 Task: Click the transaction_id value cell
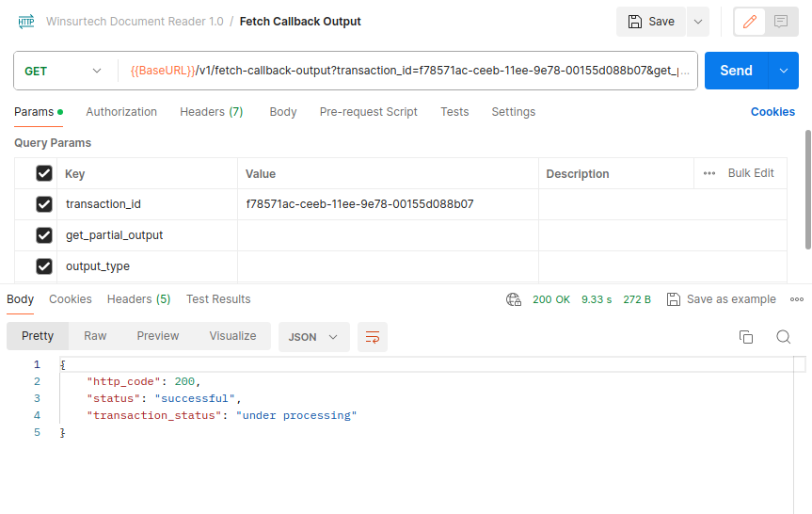(388, 204)
